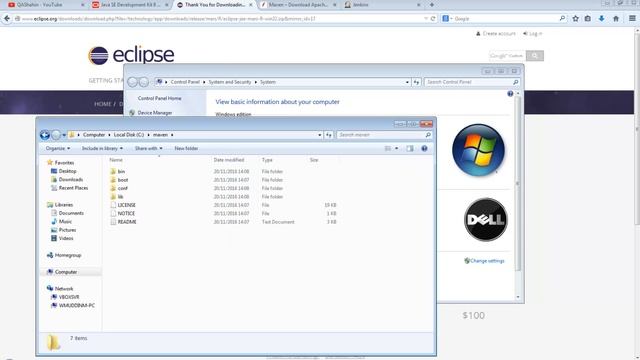Click the Eclipse logo
The height and width of the screenshot is (360, 640).
[131, 55]
